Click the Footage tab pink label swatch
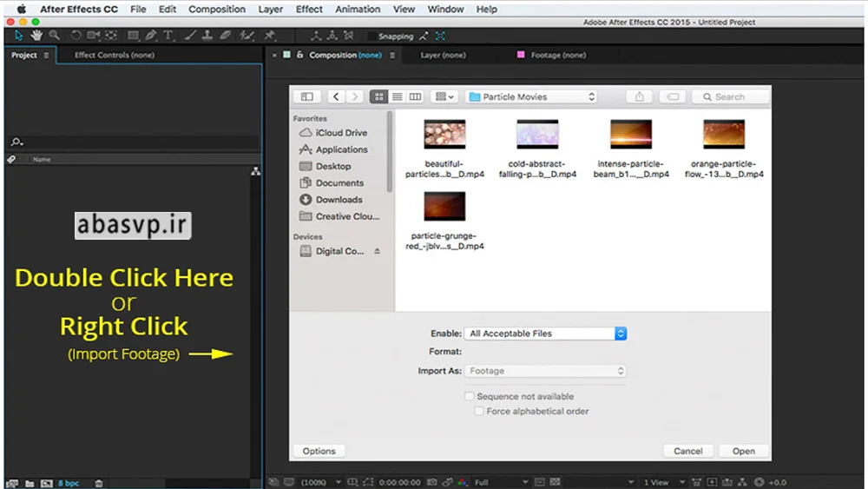Image resolution: width=868 pixels, height=489 pixels. (520, 54)
